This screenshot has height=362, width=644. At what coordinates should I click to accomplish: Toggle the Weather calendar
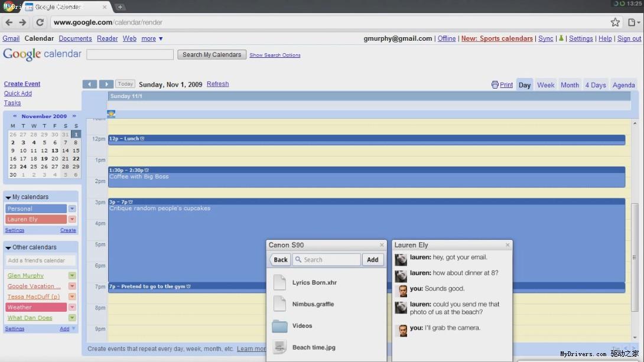click(36, 307)
